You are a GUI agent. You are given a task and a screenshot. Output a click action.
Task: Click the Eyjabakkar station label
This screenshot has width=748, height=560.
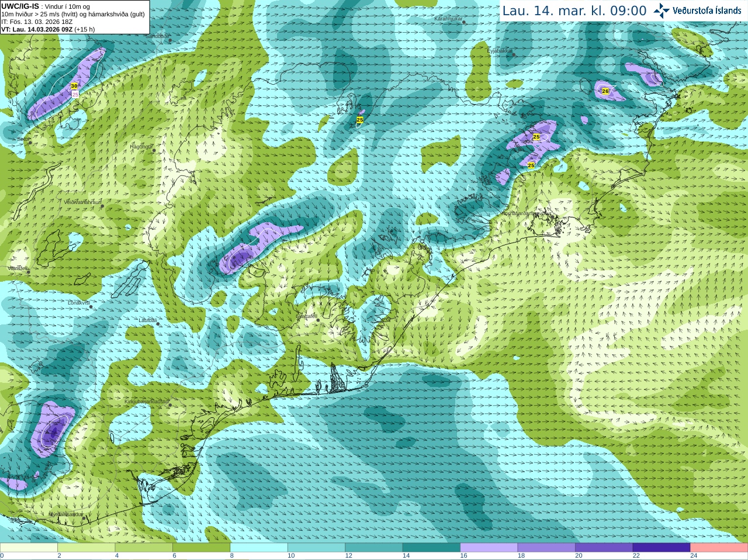[499, 51]
